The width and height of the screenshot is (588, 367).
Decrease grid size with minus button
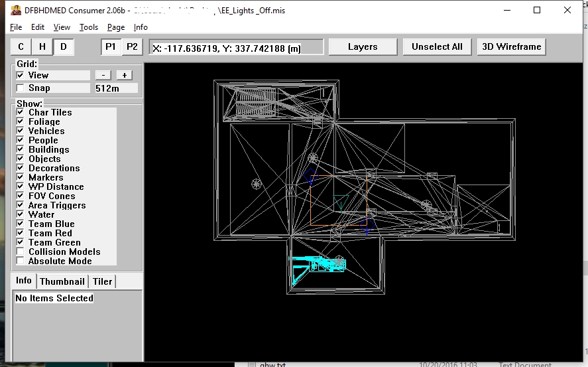(x=103, y=75)
